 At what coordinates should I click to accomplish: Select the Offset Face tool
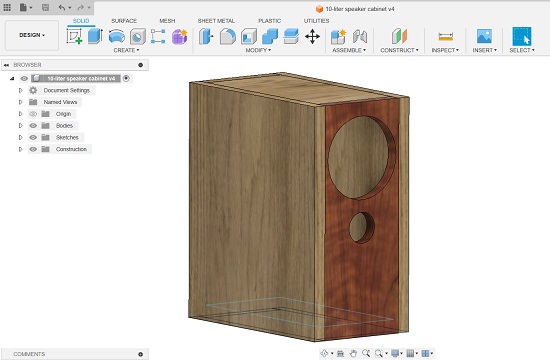click(291, 36)
